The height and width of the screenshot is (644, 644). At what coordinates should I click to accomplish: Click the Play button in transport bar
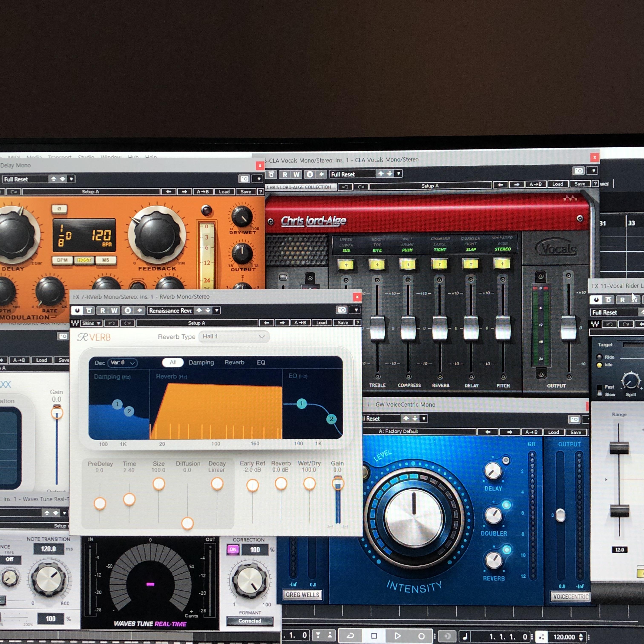397,636
